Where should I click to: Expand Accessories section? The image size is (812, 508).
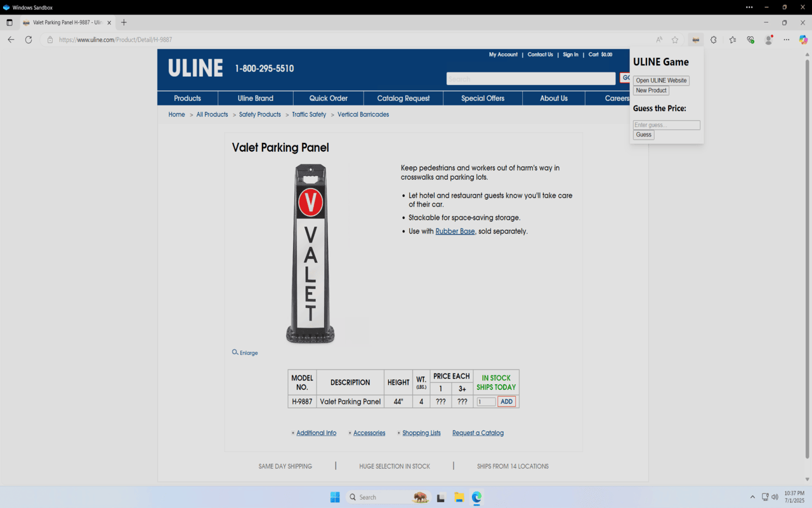pos(369,433)
